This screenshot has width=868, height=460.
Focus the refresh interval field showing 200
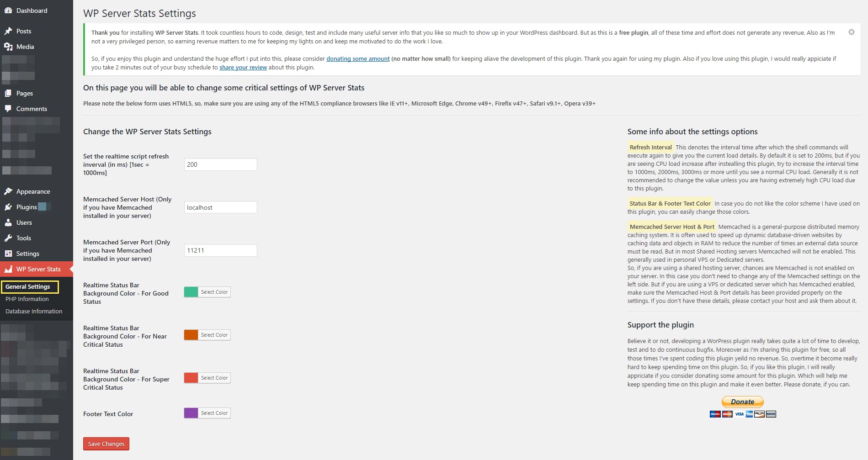tap(221, 164)
